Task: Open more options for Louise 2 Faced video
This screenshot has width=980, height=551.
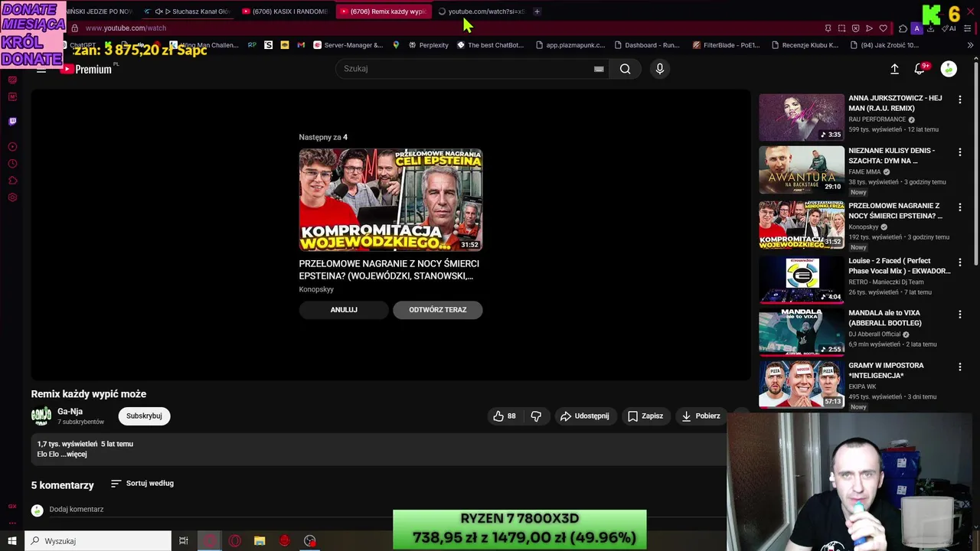Action: [959, 262]
